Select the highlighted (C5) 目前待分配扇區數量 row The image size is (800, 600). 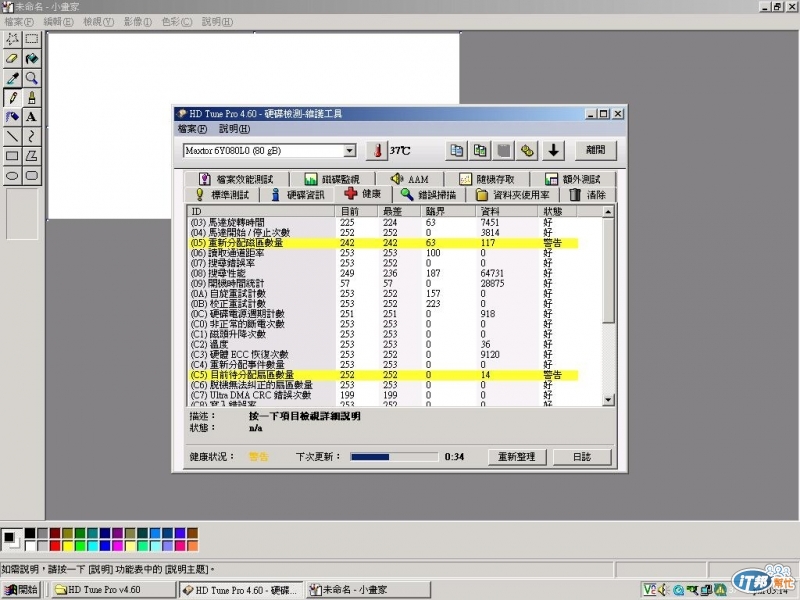[383, 375]
